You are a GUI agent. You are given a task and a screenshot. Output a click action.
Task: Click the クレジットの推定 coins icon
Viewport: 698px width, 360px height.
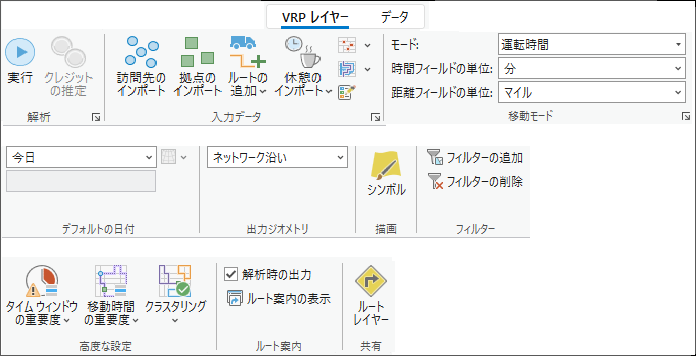(x=68, y=52)
